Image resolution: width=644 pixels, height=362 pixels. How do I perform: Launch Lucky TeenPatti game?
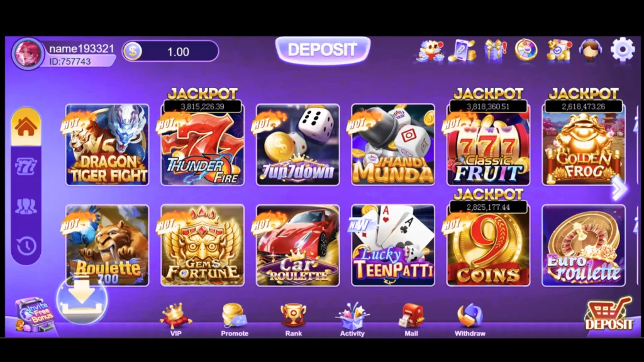393,246
